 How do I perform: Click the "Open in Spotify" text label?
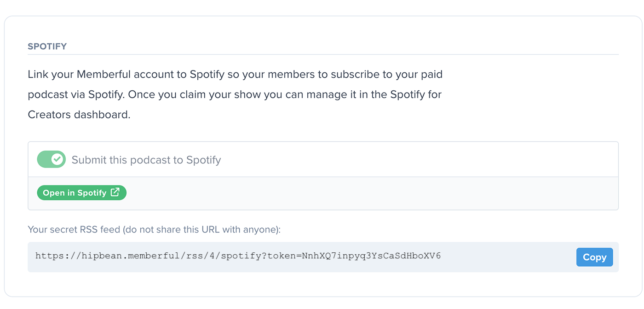pyautogui.click(x=75, y=193)
